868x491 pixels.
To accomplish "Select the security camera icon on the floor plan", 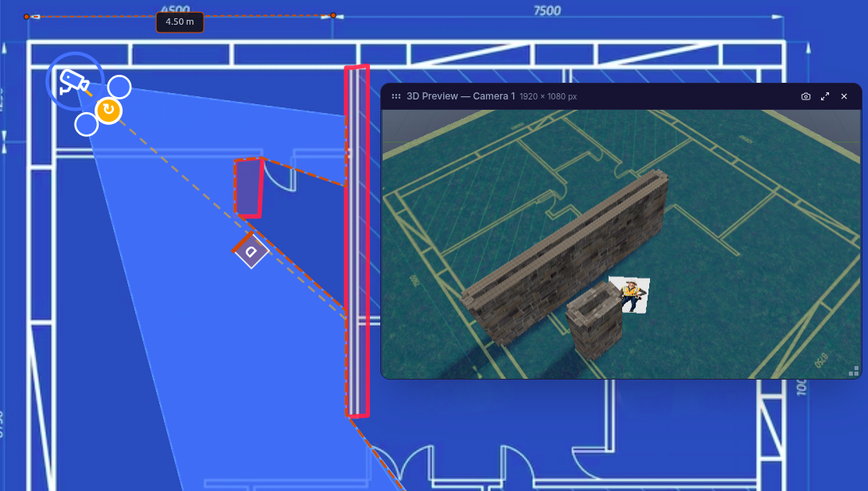I will tap(74, 82).
